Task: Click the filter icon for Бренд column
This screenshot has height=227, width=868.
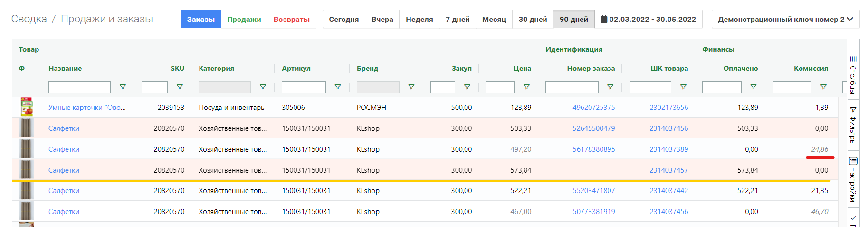Action: coord(411,87)
